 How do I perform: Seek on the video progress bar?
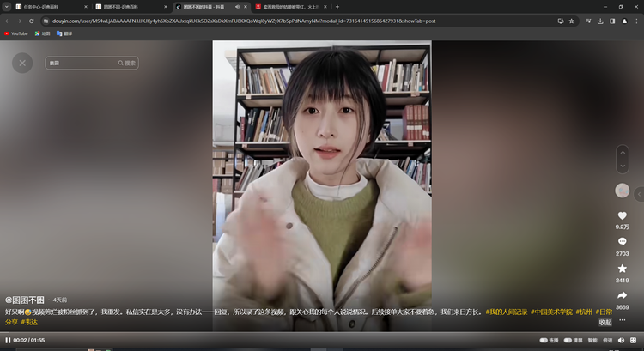tap(322, 332)
